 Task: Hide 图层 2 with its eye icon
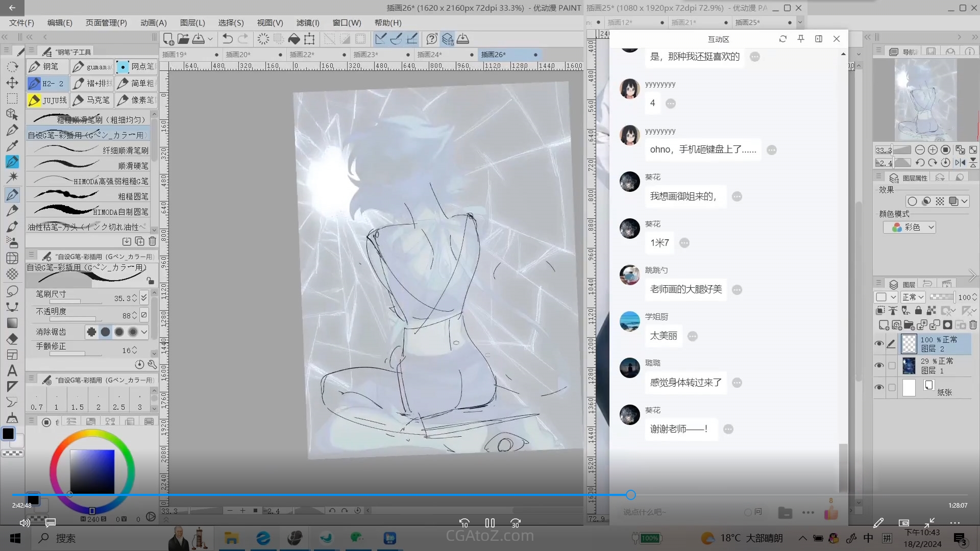coord(879,344)
